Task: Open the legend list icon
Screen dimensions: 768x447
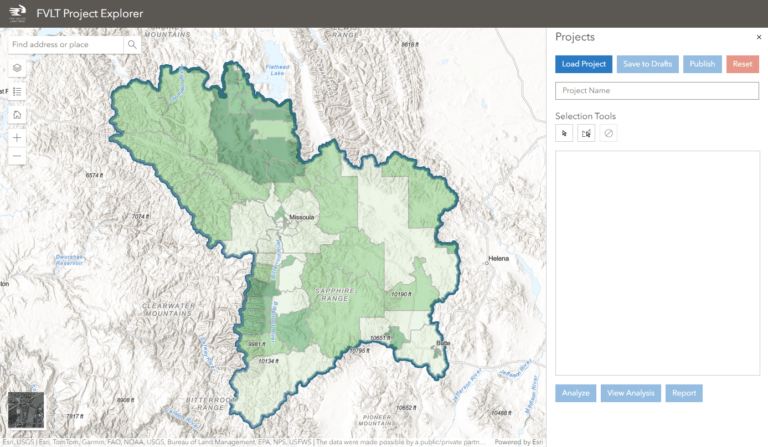Action: [17, 92]
